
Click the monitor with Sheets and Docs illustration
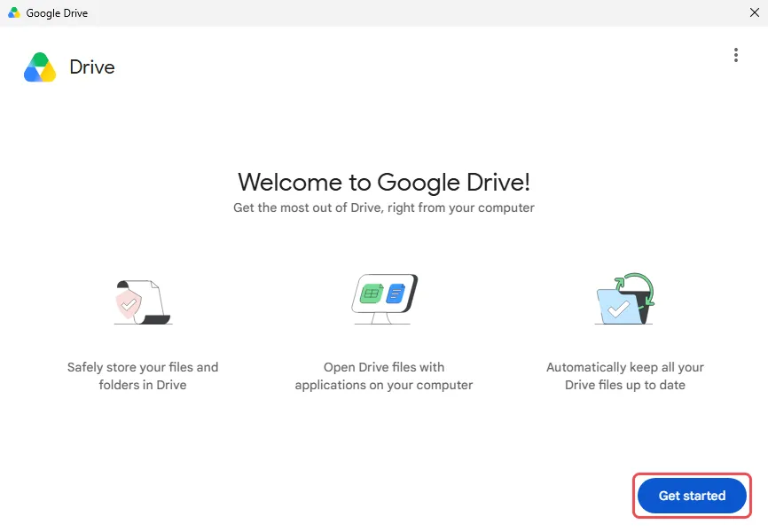click(x=384, y=299)
